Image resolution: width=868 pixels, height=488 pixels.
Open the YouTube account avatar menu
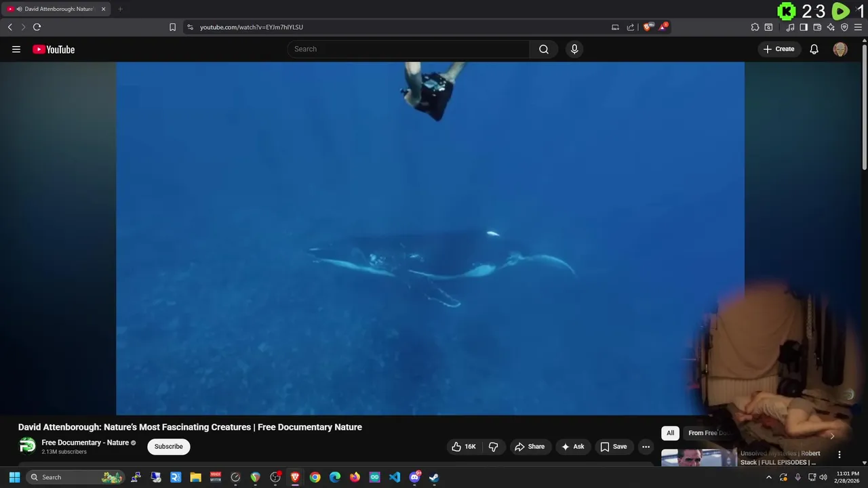pos(840,49)
